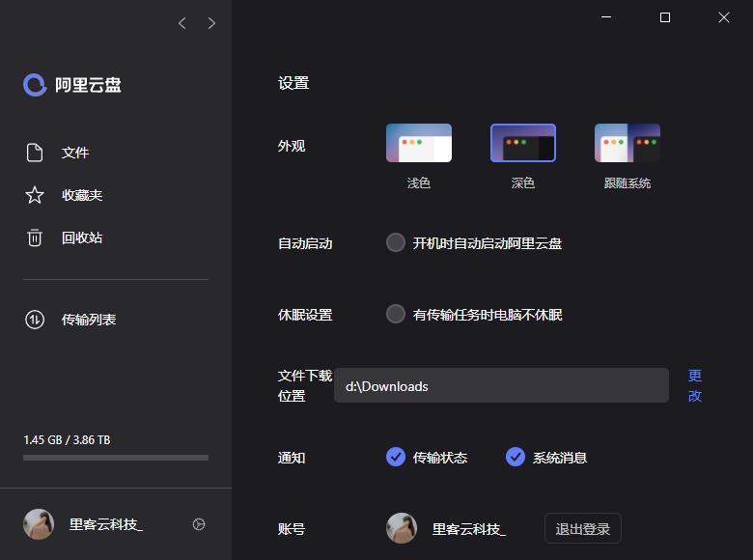This screenshot has width=753, height=560.
Task: Uncheck the 系统消息 notification checkbox
Action: (516, 457)
